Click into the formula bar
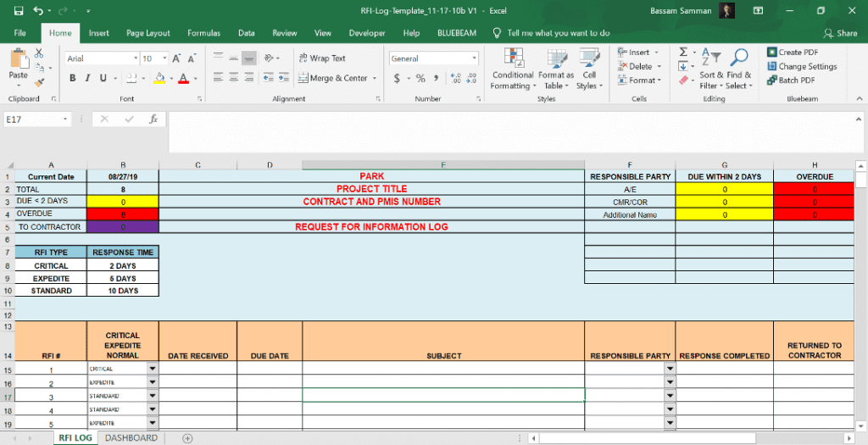 coord(509,131)
